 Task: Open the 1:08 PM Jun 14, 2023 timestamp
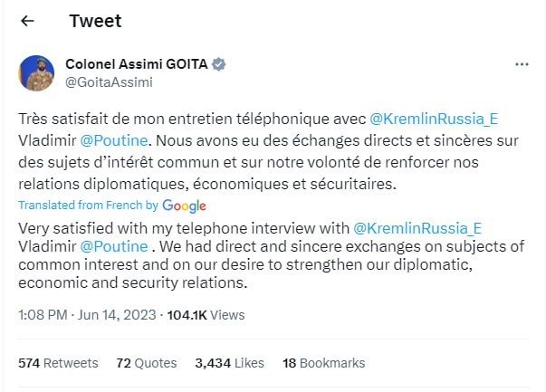[88, 315]
